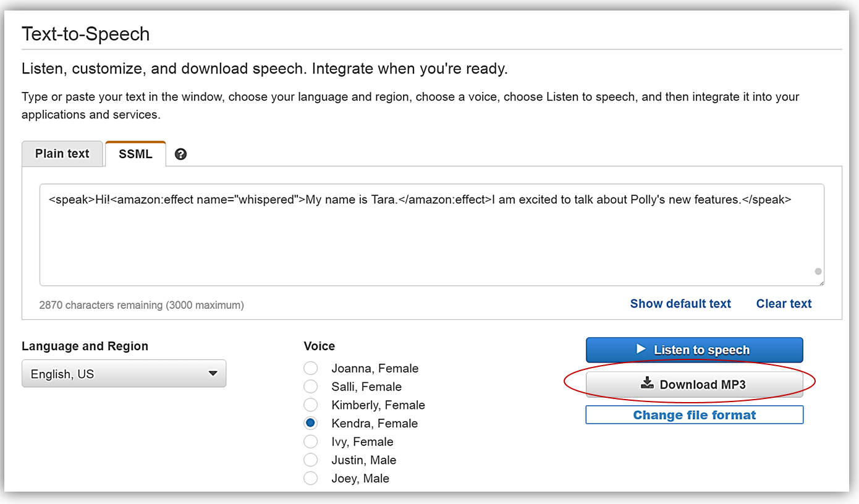Select the Salli, Female voice
The image size is (859, 504).
[311, 387]
